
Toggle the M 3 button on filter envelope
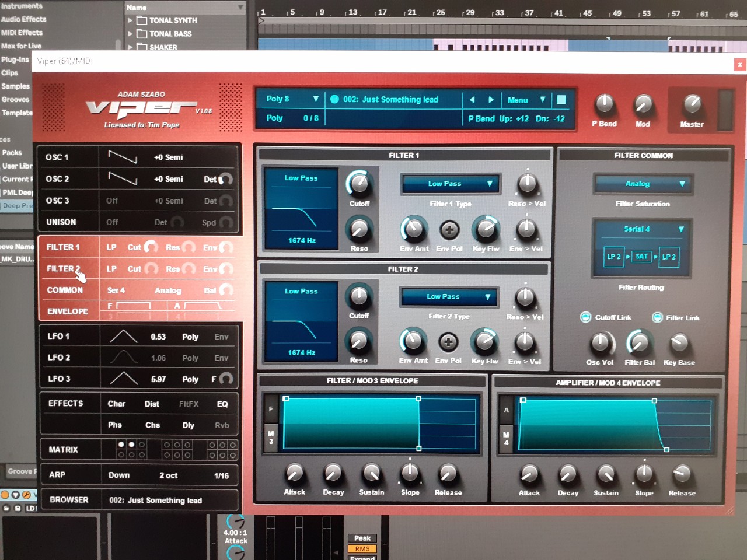pos(271,437)
